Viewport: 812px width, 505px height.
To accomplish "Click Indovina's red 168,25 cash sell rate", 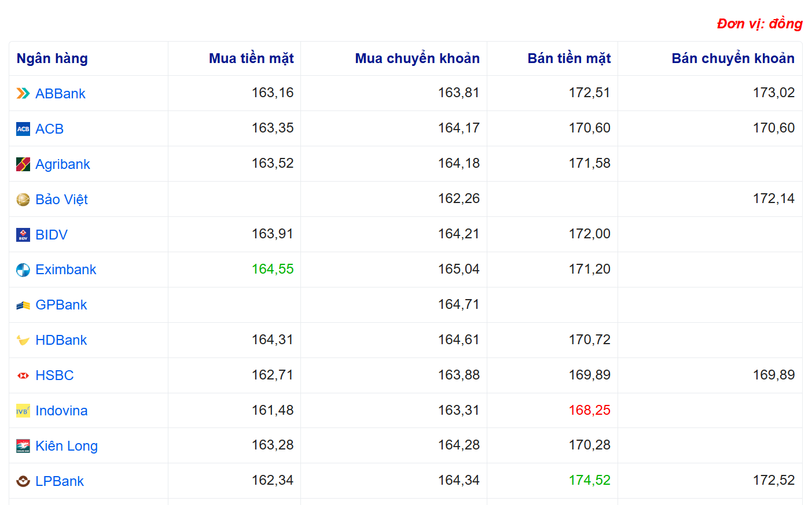I will (x=589, y=410).
